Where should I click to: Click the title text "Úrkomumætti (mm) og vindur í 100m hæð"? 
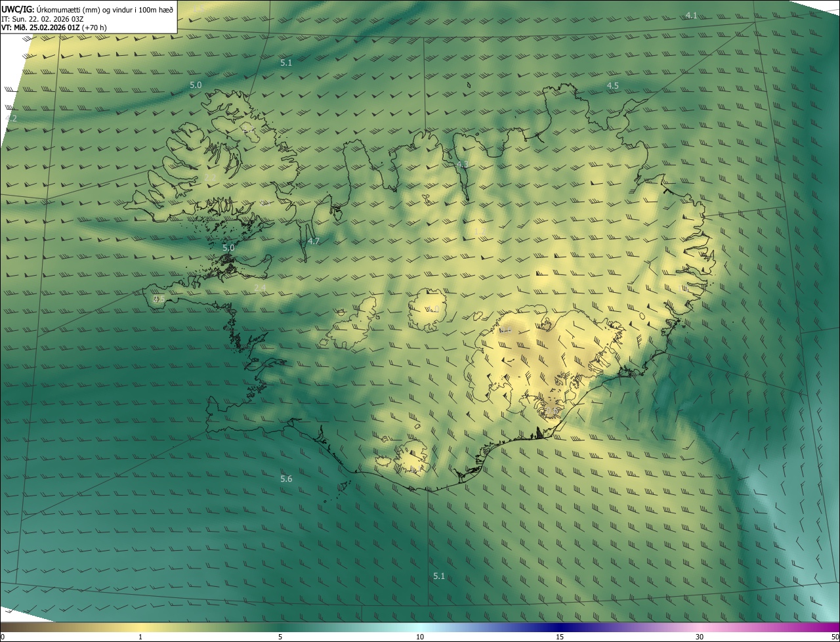tap(105, 10)
